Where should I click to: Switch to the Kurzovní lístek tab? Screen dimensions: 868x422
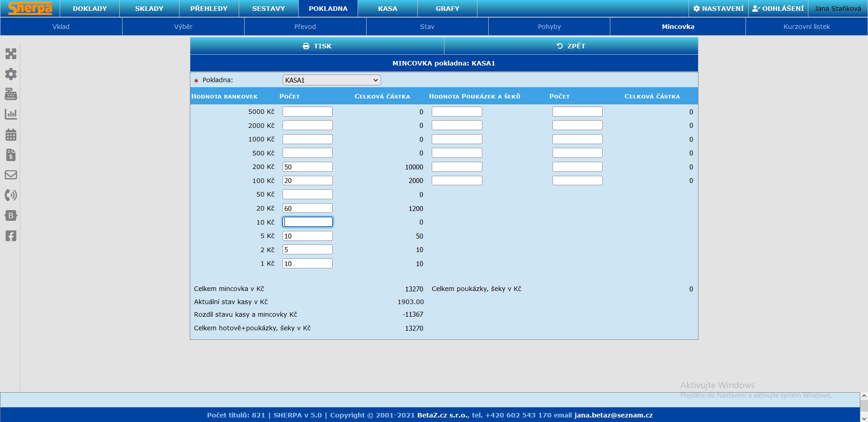click(x=807, y=27)
